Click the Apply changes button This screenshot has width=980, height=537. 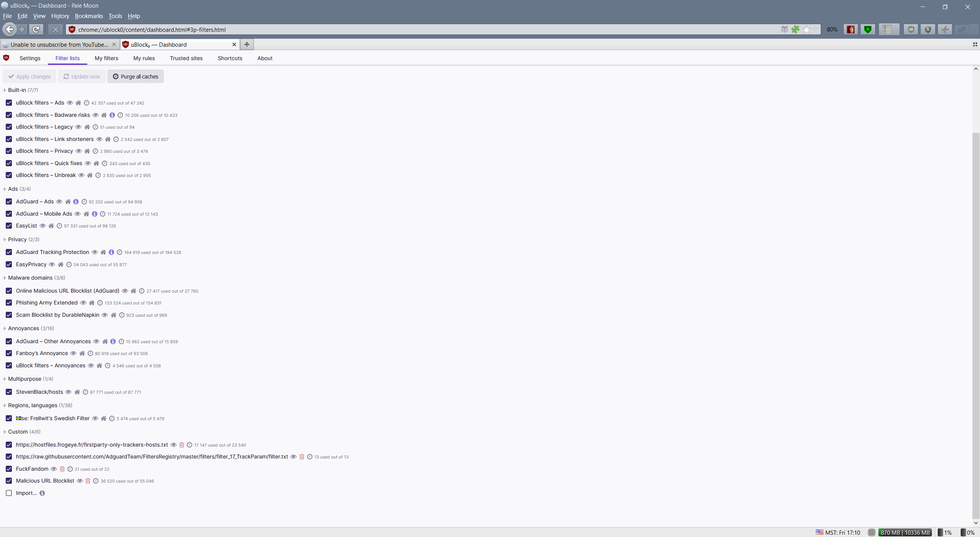point(29,77)
